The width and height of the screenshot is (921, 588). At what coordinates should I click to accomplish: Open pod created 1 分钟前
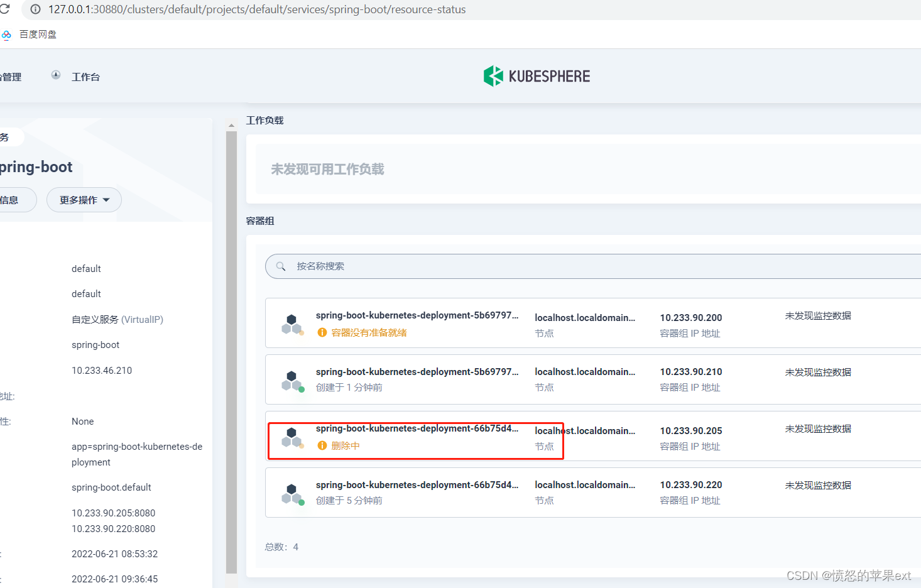[417, 372]
